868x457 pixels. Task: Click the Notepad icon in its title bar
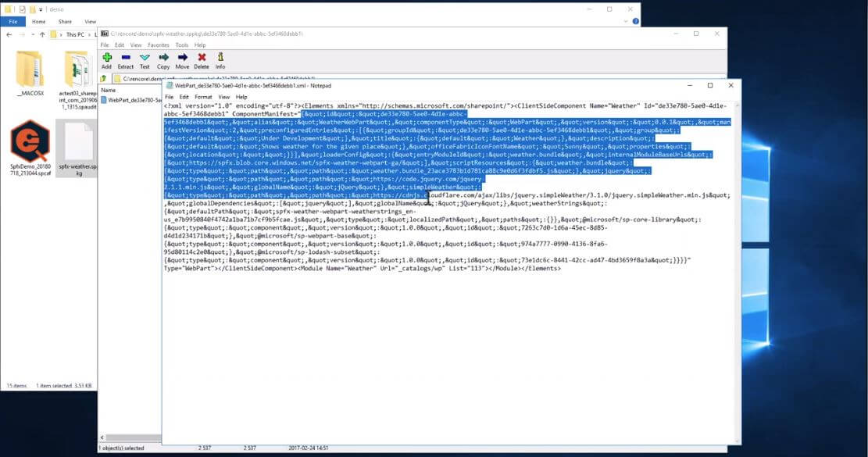[170, 86]
